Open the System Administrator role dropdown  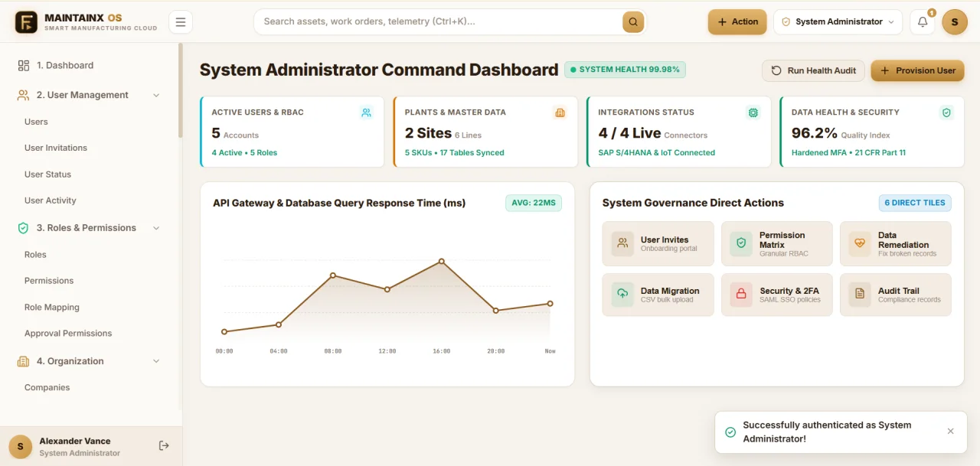838,22
